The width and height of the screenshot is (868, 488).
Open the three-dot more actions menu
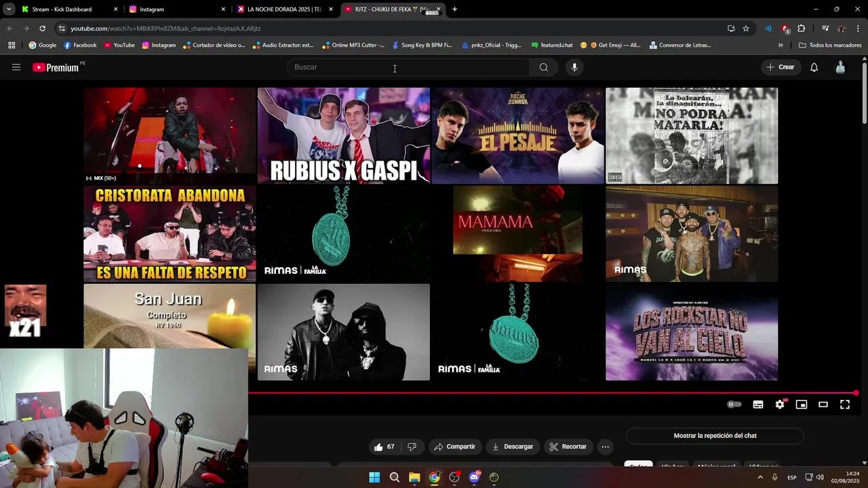[605, 447]
